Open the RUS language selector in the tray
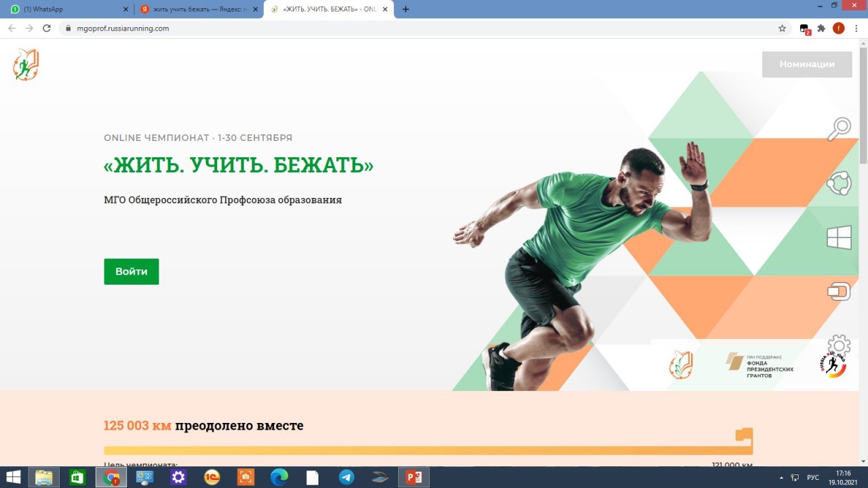 pyautogui.click(x=814, y=477)
